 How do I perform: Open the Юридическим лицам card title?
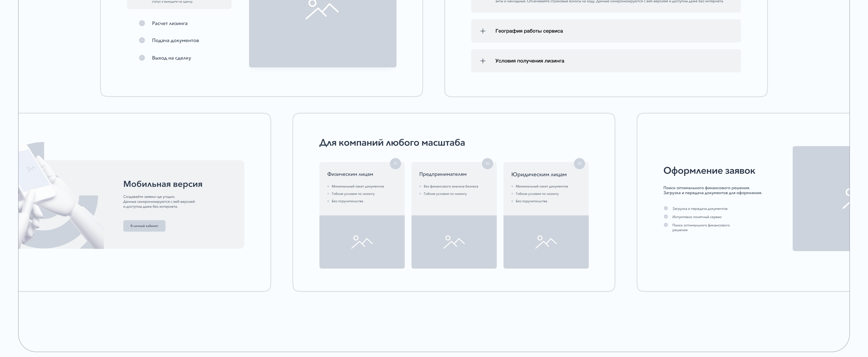[539, 174]
